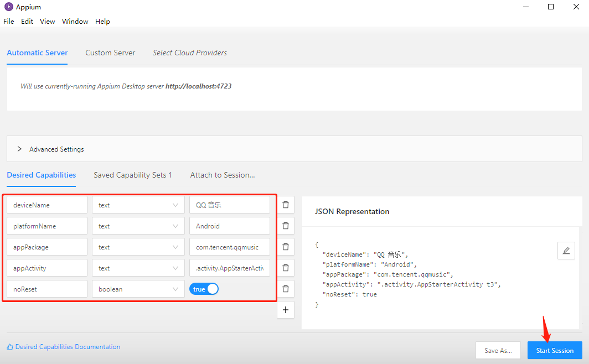Click the "noReset": true JSON line
589x364 pixels.
pyautogui.click(x=349, y=295)
